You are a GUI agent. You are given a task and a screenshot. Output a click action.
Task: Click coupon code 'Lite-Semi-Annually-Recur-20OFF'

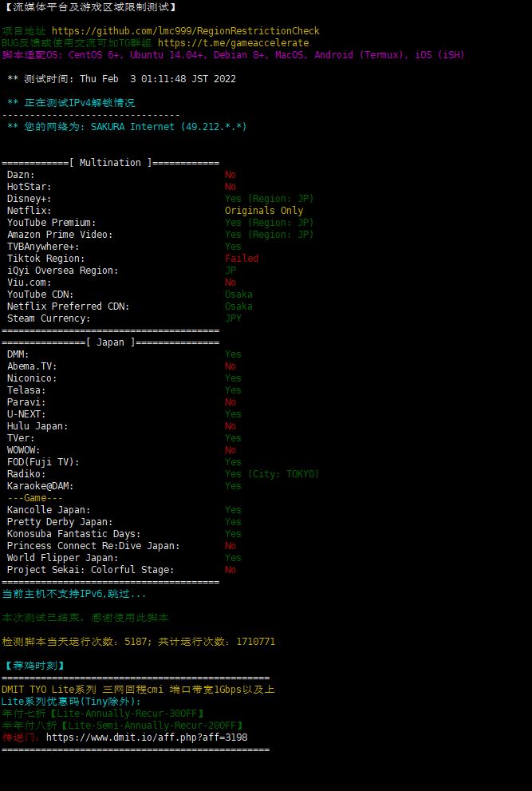(152, 726)
